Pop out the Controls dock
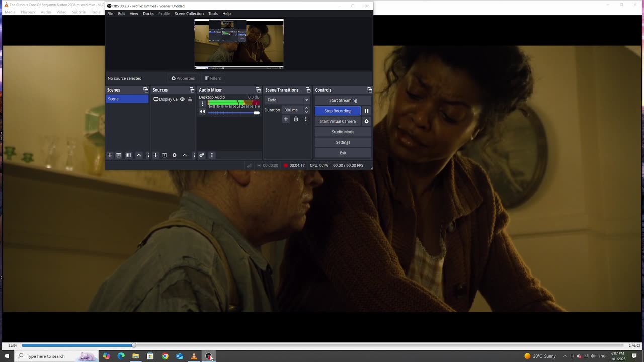This screenshot has width=644, height=362. click(x=369, y=90)
